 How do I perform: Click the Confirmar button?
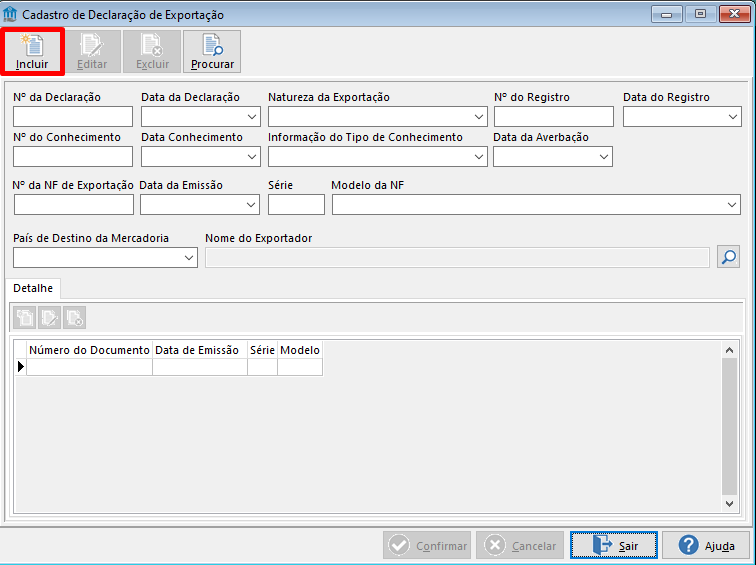pos(427,545)
